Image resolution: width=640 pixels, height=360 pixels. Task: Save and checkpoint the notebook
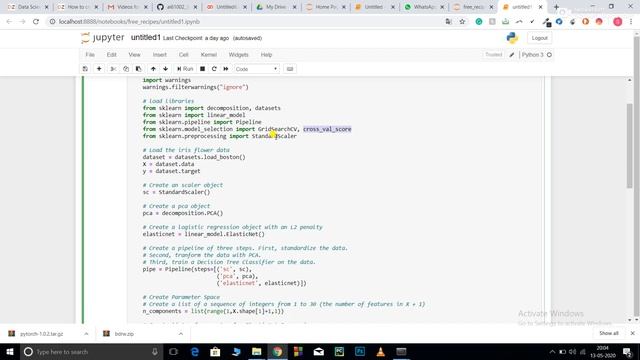pos(85,69)
